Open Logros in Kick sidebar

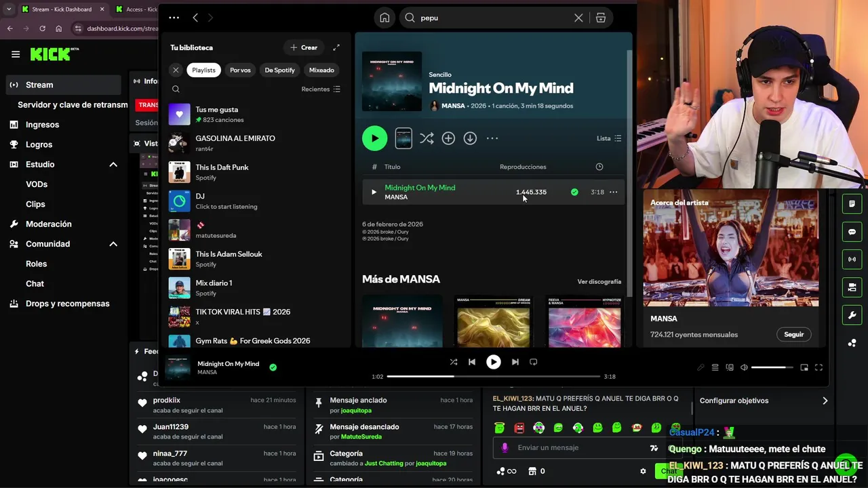tap(39, 144)
